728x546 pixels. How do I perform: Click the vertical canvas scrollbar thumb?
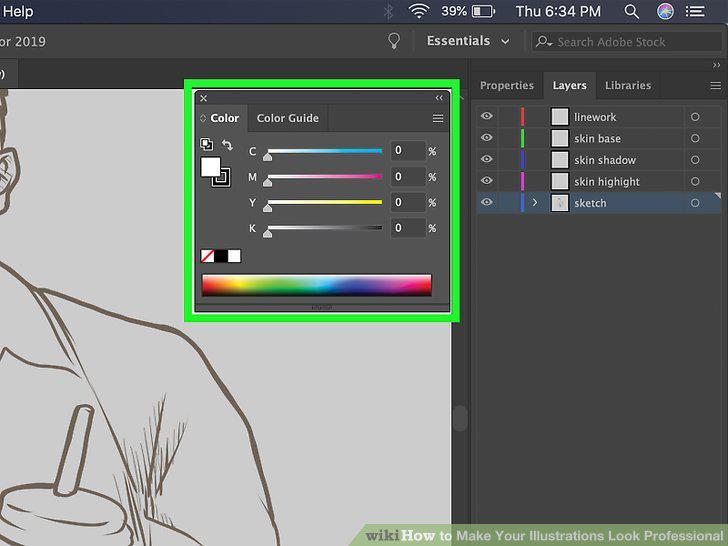tap(460, 418)
